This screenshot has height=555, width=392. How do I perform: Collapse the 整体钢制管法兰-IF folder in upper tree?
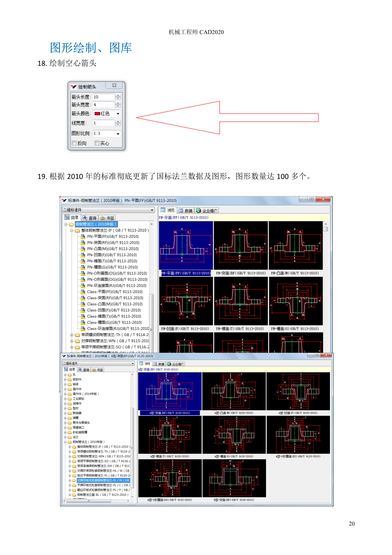click(x=72, y=231)
